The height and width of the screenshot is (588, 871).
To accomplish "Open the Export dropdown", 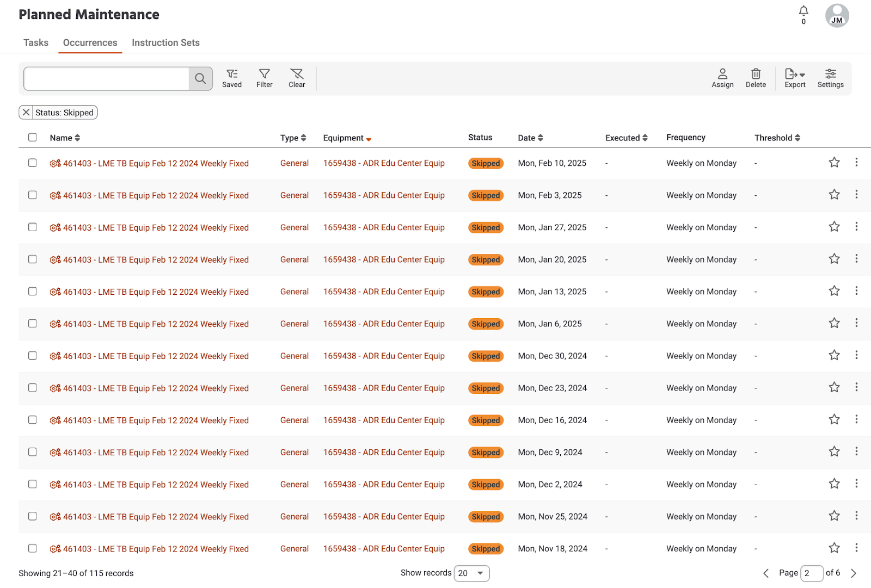I will [x=795, y=78].
